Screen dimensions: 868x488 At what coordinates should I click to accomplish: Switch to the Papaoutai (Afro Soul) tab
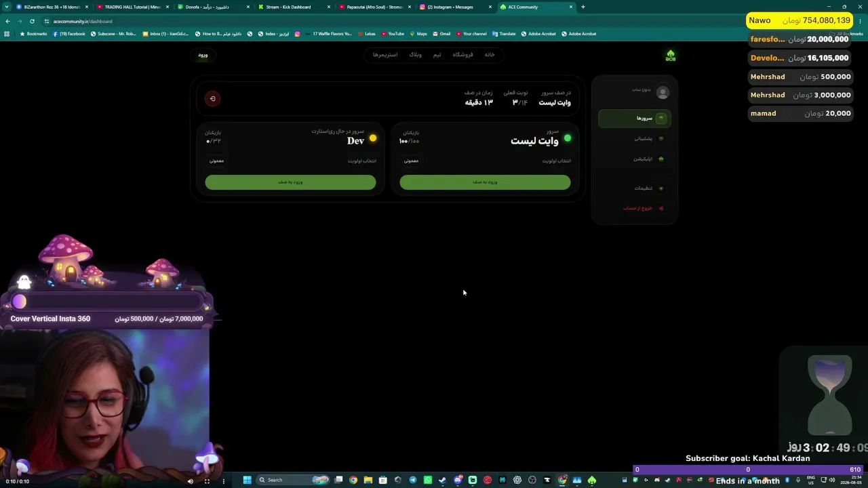(374, 7)
